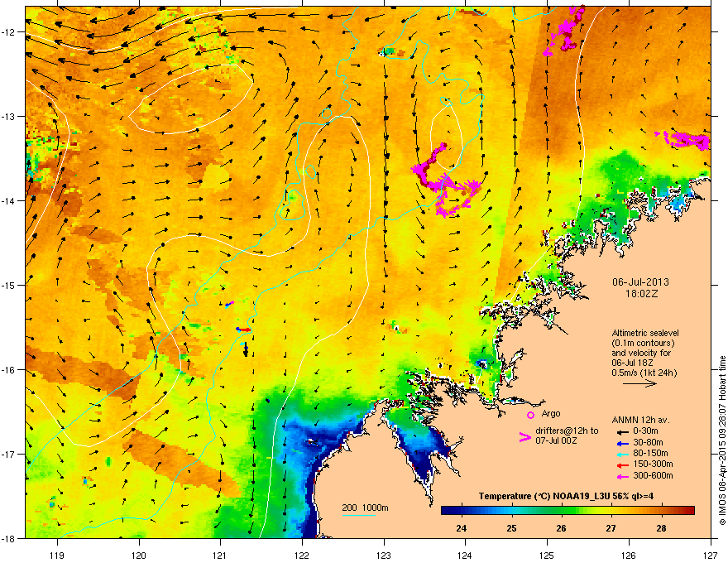The width and height of the screenshot is (728, 563).
Task: Click the longitude label 126
Action: pos(629,556)
